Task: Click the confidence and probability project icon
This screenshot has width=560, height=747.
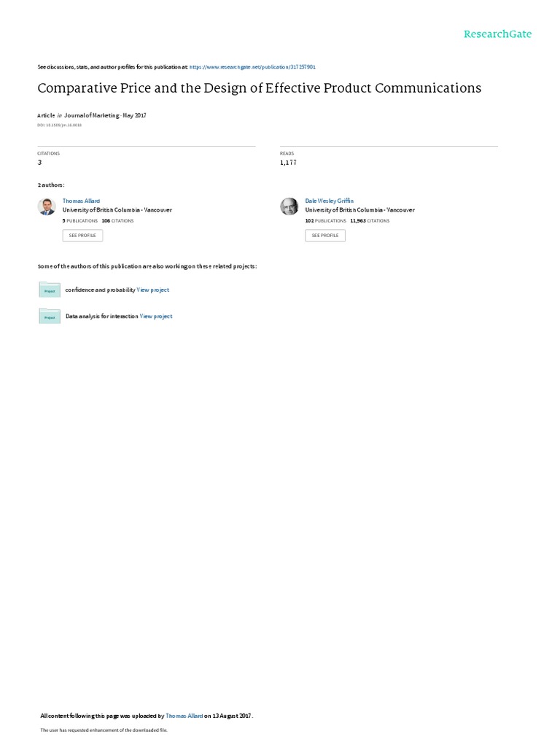Action: click(50, 290)
